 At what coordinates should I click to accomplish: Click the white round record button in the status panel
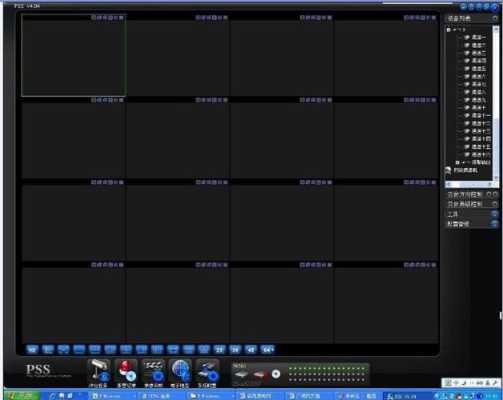[x=276, y=374]
